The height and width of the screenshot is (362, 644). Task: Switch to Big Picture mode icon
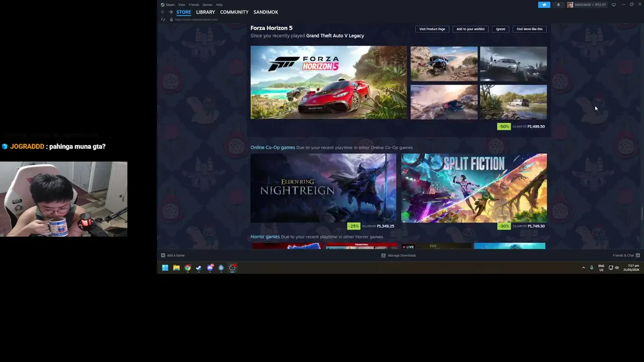point(613,5)
